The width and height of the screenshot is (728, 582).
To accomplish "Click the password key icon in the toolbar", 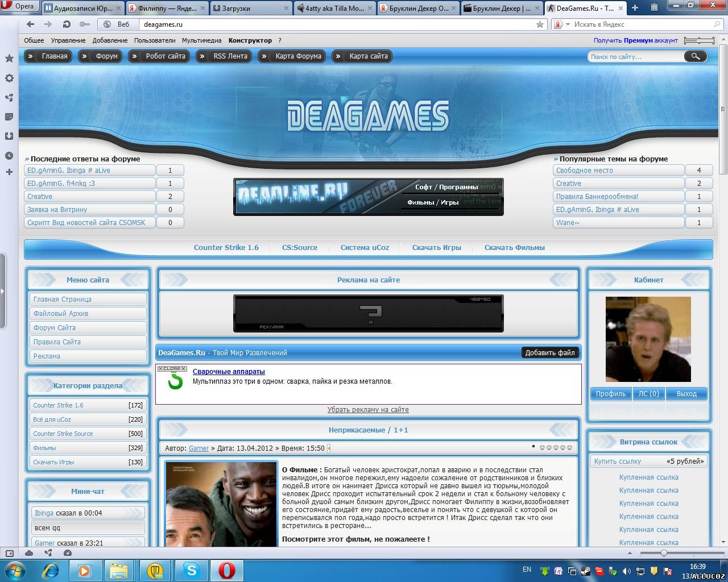I will pyautogui.click(x=84, y=24).
